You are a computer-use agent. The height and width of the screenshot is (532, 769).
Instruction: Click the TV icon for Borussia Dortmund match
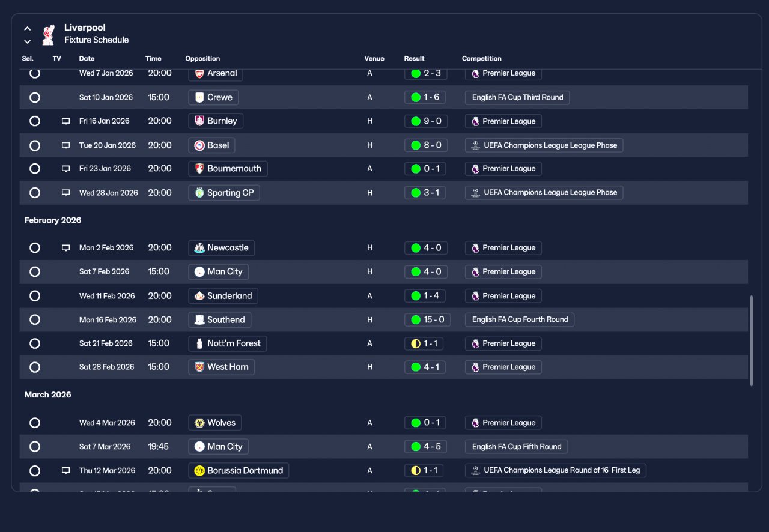[x=66, y=471]
